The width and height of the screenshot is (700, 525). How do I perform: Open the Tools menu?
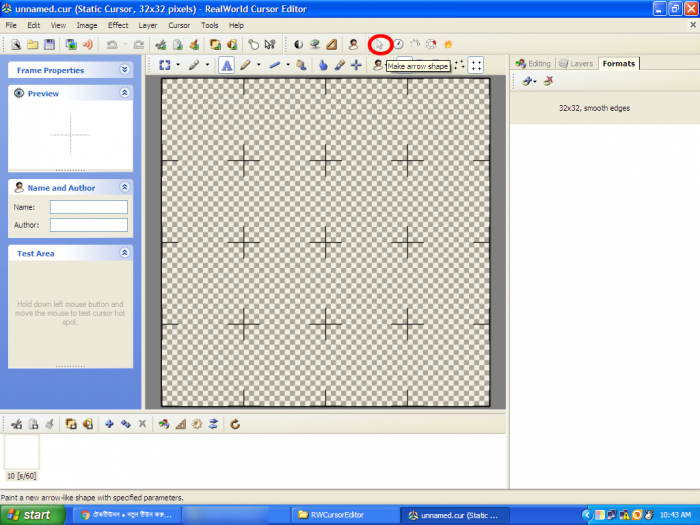(209, 25)
